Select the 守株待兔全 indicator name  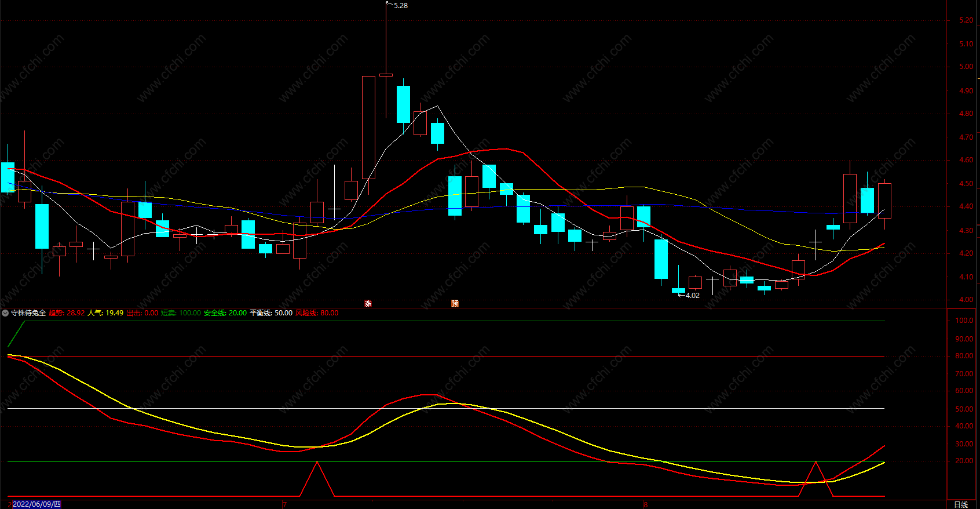click(x=28, y=313)
